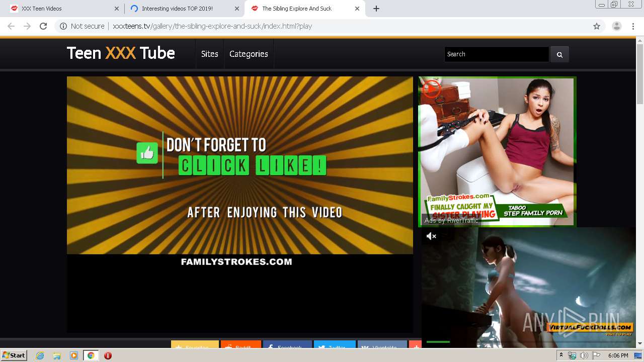The width and height of the screenshot is (644, 362).
Task: Click the page vertical scrollbar thumb
Action: (640, 73)
